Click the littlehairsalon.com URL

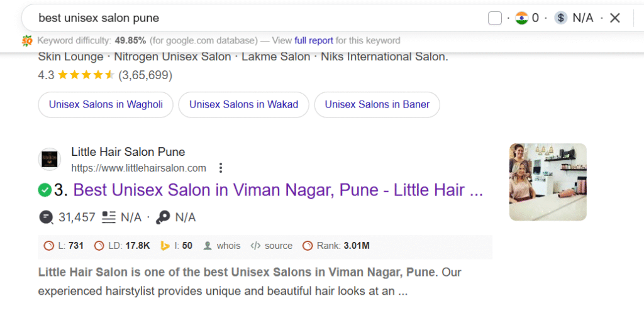point(139,168)
